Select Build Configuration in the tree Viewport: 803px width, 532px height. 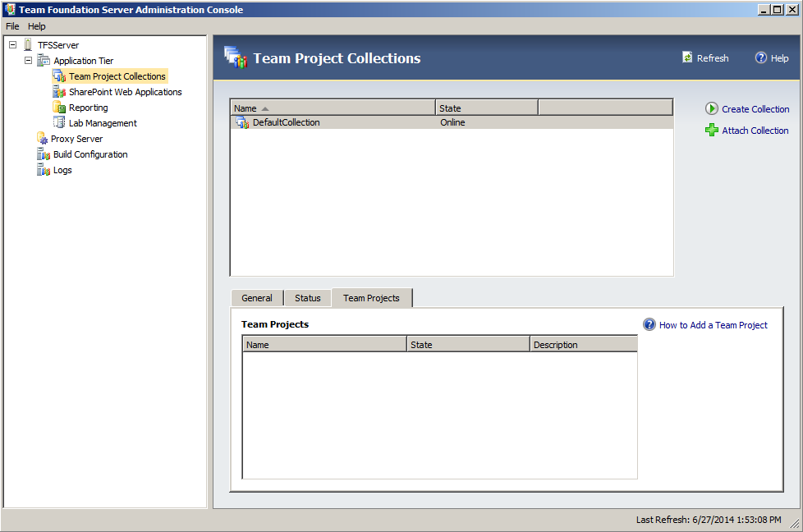[x=90, y=154]
